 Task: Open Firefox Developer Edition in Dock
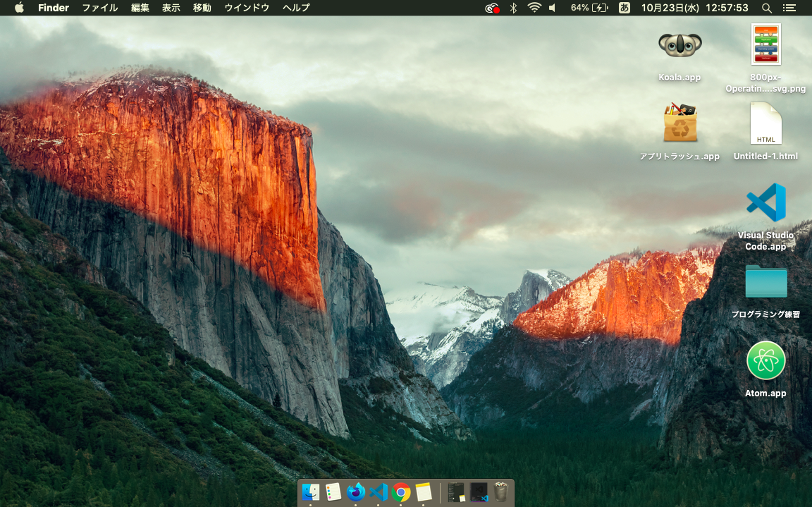click(x=356, y=492)
